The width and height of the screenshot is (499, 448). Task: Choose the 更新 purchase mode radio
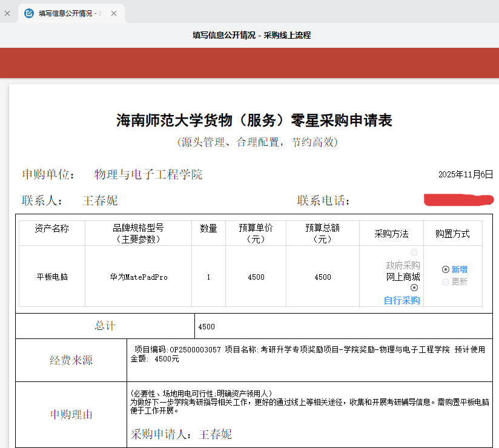[x=446, y=282]
